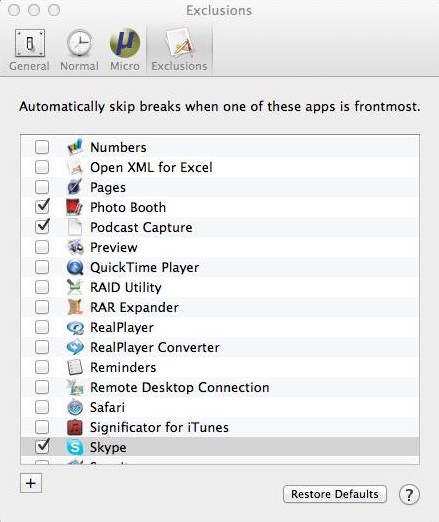Viewport: 439px width, 522px height.
Task: Check the Remote Desktop Connection checkbox
Action: pos(42,387)
